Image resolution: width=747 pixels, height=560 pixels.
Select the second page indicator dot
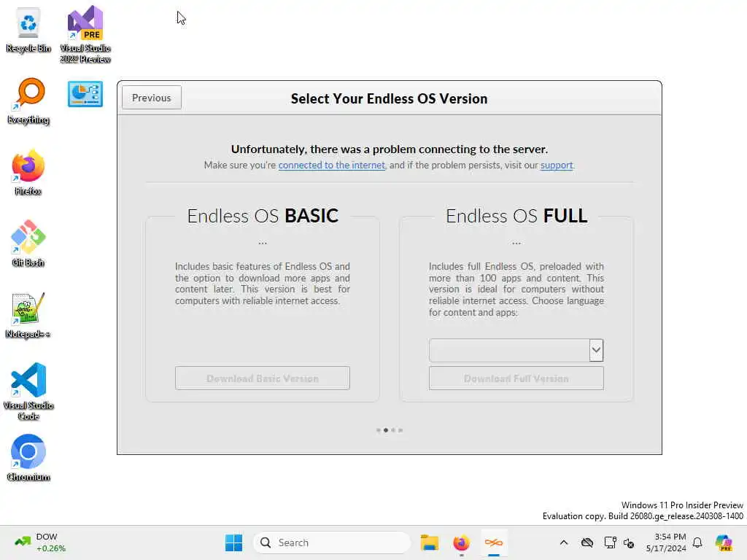tap(386, 430)
